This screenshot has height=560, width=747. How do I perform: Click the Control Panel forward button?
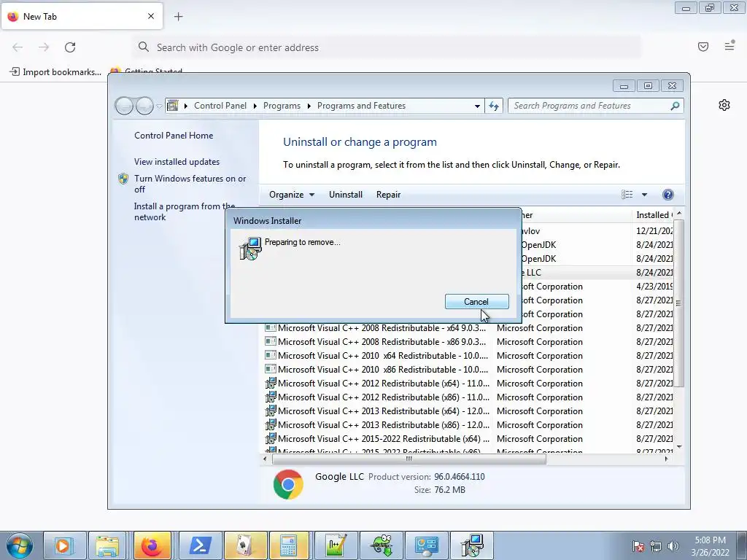[x=144, y=106]
